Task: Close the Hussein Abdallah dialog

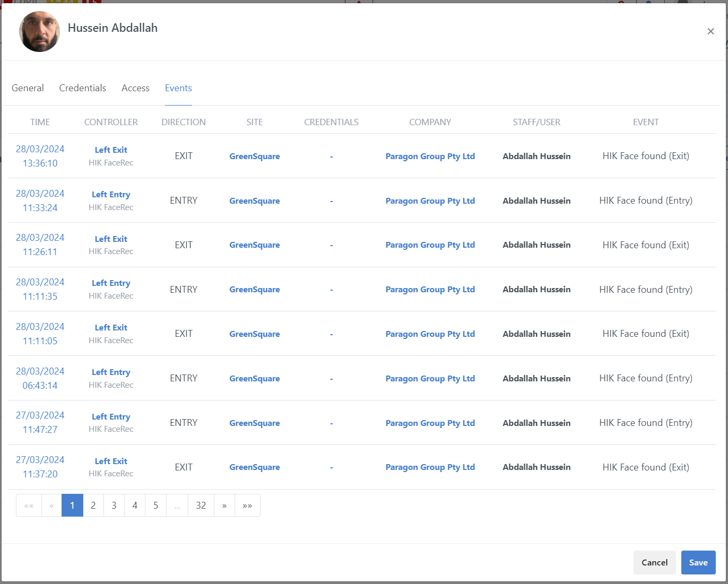Action: tap(710, 31)
